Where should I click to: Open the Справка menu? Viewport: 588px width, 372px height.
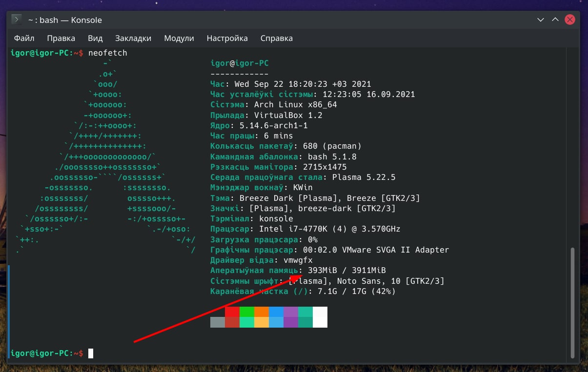pyautogui.click(x=277, y=38)
